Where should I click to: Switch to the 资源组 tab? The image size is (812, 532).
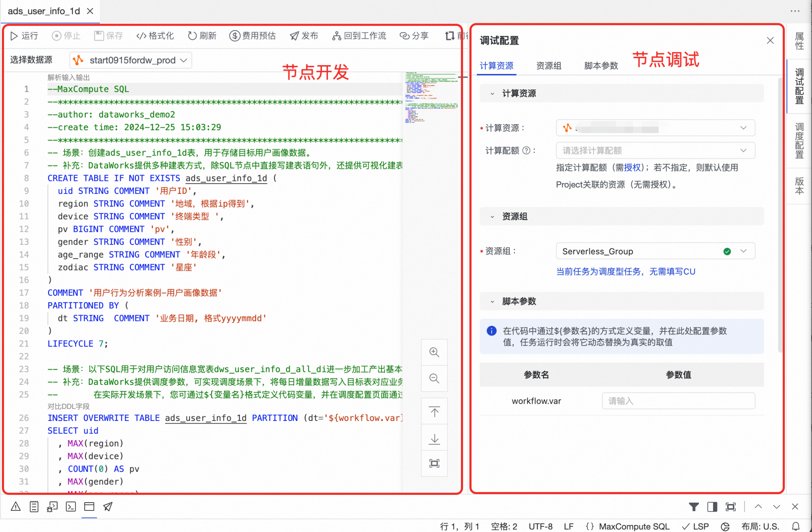tap(549, 65)
